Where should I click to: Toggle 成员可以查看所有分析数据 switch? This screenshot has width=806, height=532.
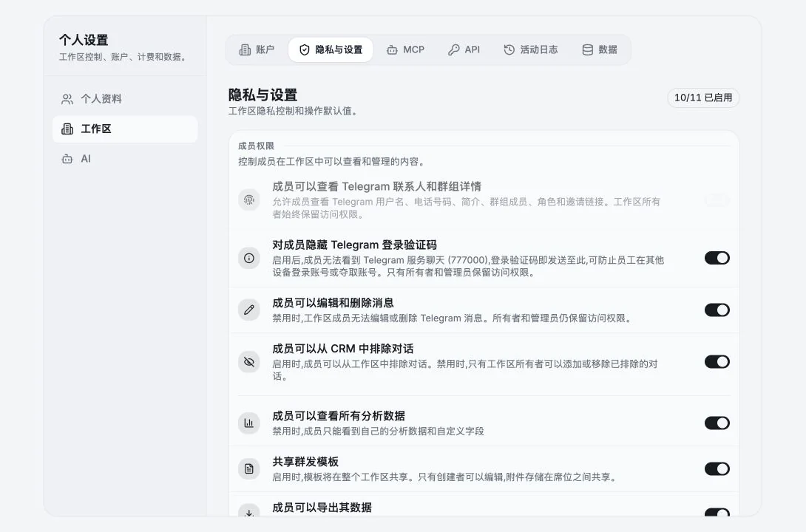[717, 423]
